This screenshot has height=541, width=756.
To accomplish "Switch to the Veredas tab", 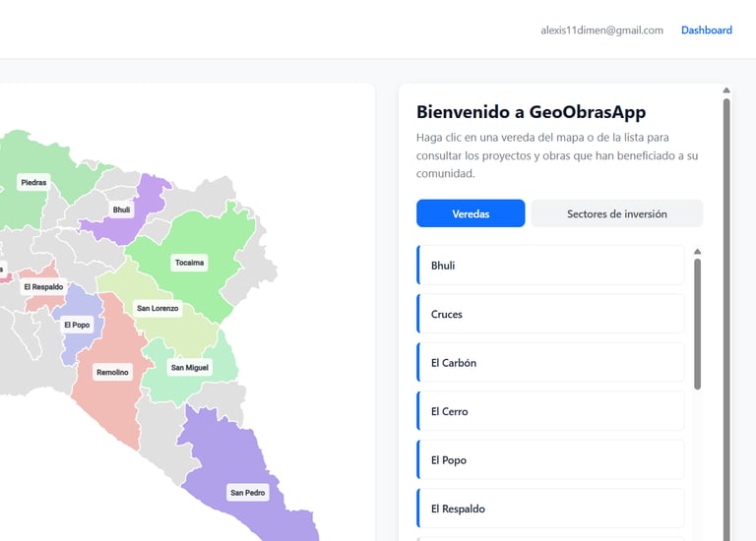I will 471,213.
